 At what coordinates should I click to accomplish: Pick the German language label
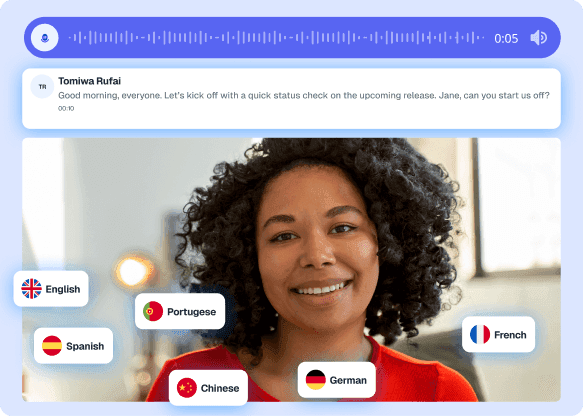click(348, 380)
